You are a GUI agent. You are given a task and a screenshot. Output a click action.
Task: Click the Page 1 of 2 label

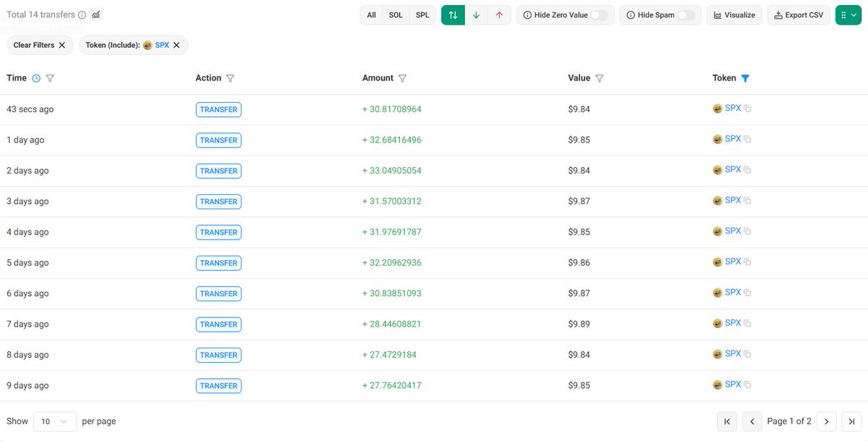789,421
